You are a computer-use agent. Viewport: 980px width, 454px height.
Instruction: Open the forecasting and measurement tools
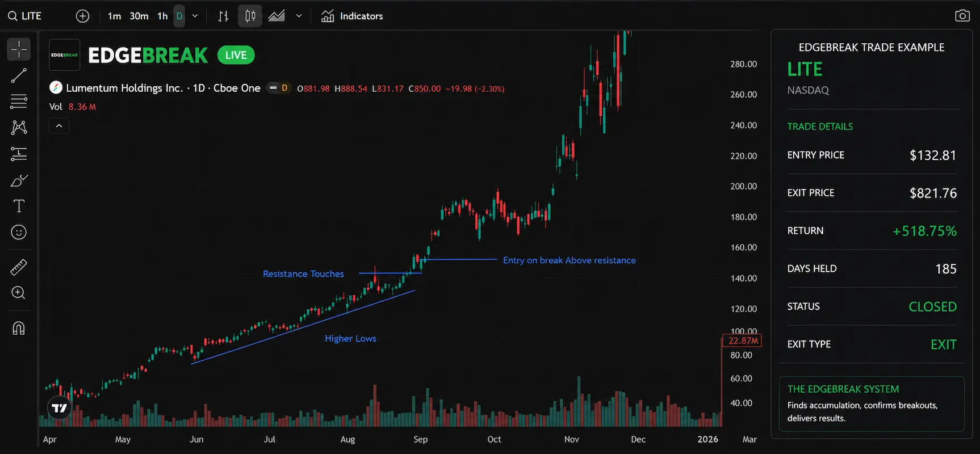pyautogui.click(x=19, y=154)
